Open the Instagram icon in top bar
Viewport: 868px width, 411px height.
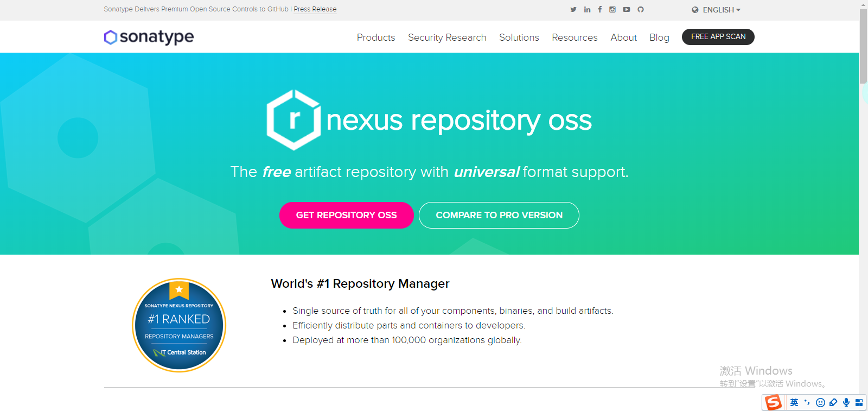[x=612, y=10]
